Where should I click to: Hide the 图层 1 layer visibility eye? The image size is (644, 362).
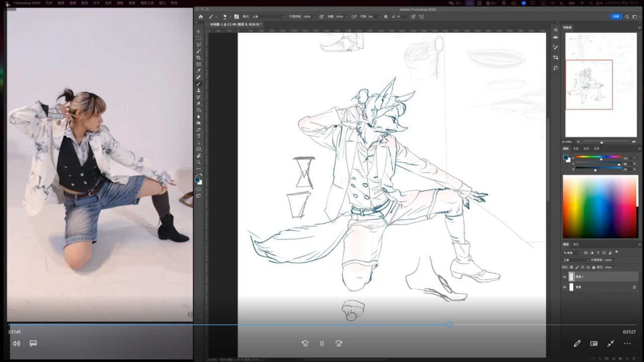click(x=565, y=277)
